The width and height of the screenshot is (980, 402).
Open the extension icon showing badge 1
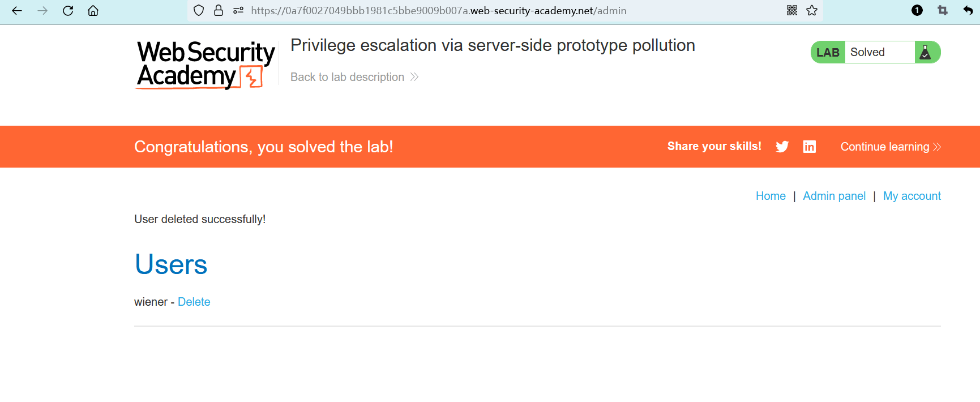[x=917, y=11]
